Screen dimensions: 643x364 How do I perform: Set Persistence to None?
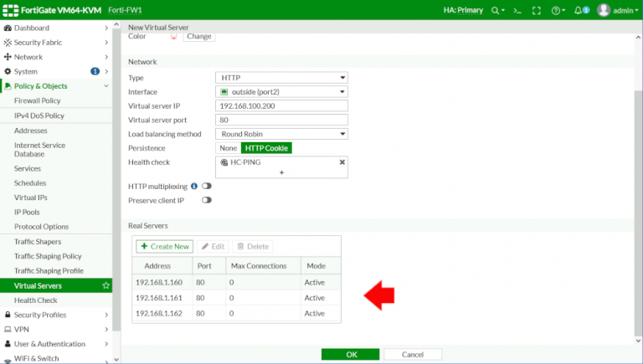(x=228, y=148)
